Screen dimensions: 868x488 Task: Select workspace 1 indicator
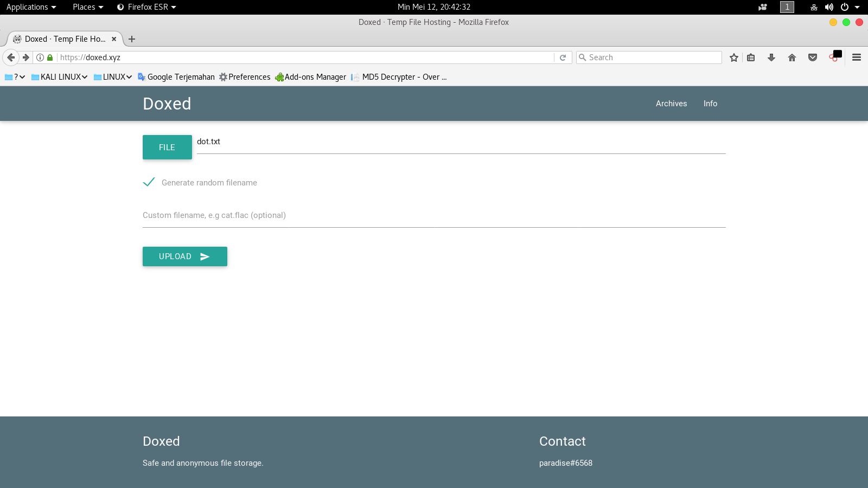pyautogui.click(x=787, y=7)
